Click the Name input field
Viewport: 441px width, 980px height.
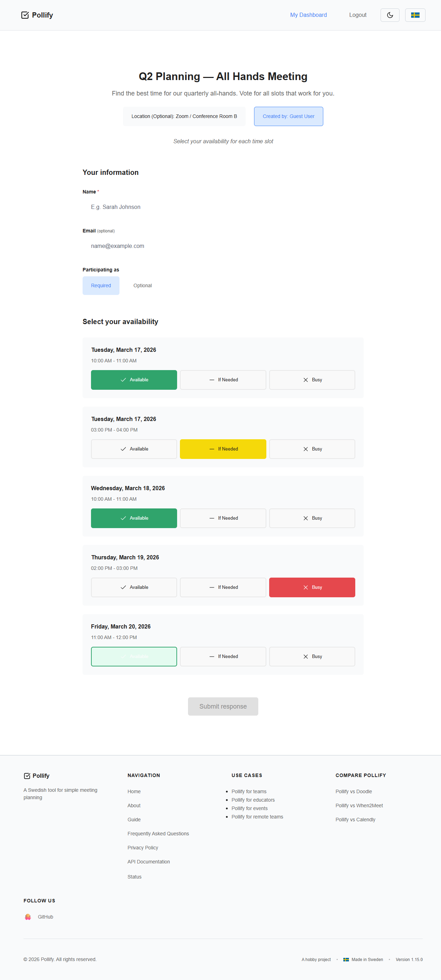223,207
